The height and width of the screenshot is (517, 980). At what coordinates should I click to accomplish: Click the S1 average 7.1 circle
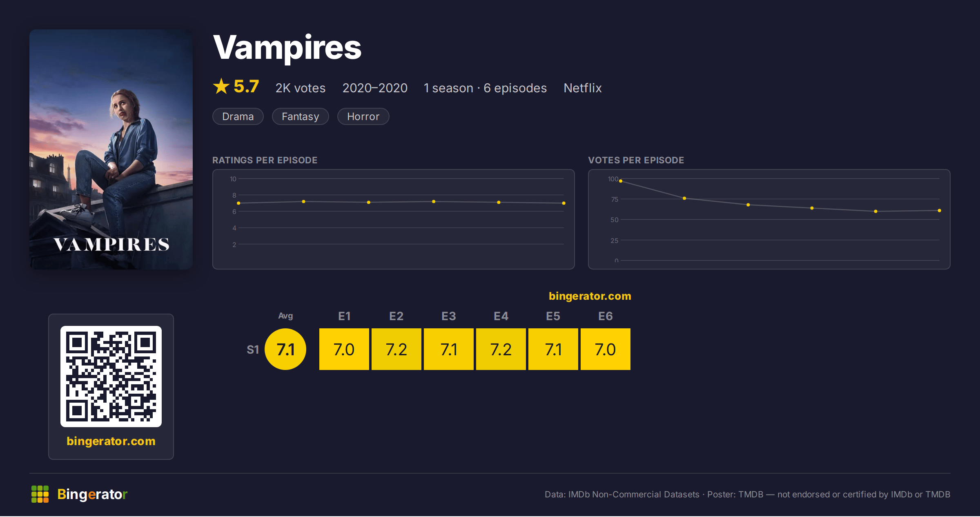285,349
